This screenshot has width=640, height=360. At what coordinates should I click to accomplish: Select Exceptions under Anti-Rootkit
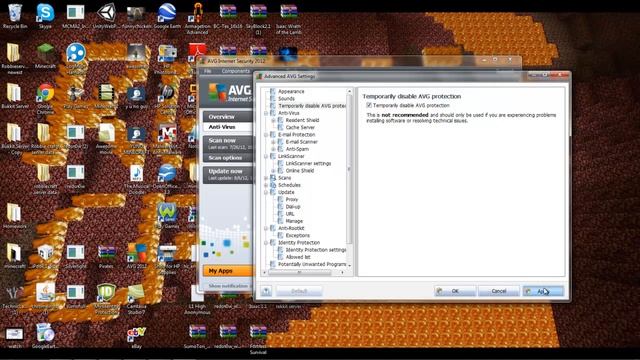point(298,236)
